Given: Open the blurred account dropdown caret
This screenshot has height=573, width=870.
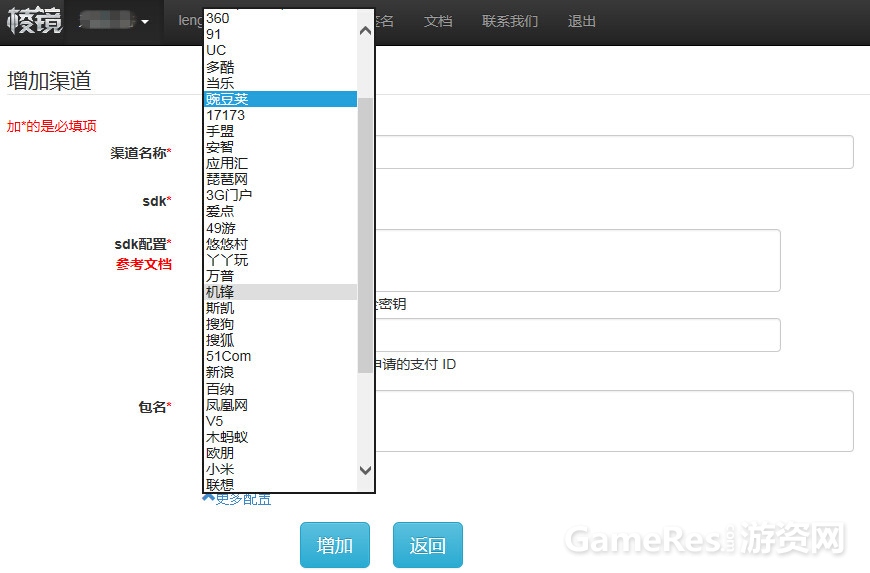Looking at the screenshot, I should click(x=145, y=22).
